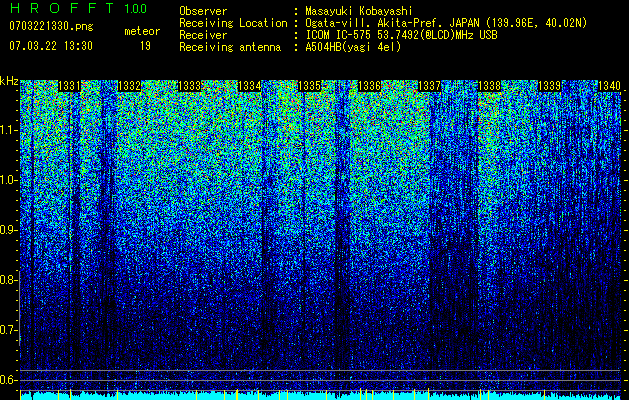Click the date stamp 07.03.22 13:30
This screenshot has width=629, height=400.
pyautogui.click(x=51, y=46)
